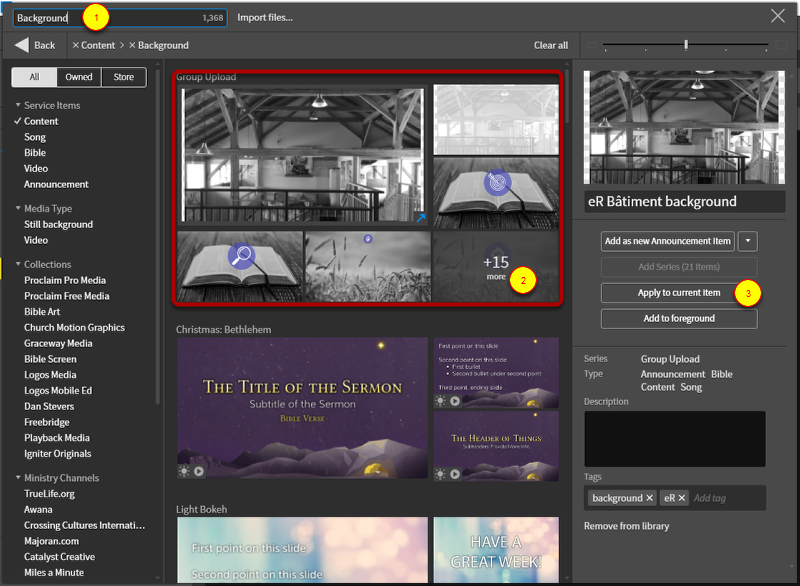Image resolution: width=800 pixels, height=586 pixels.
Task: Remove the 'background' tag
Action: 649,498
